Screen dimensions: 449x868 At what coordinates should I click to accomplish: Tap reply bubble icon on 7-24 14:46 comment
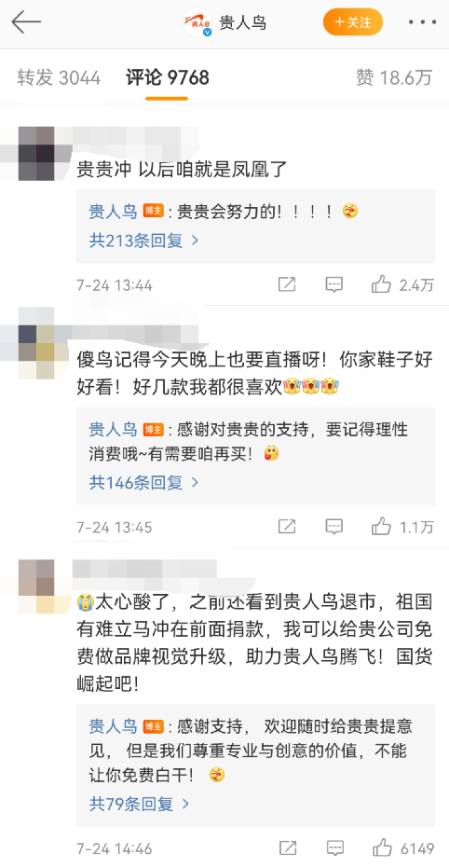coord(334,848)
